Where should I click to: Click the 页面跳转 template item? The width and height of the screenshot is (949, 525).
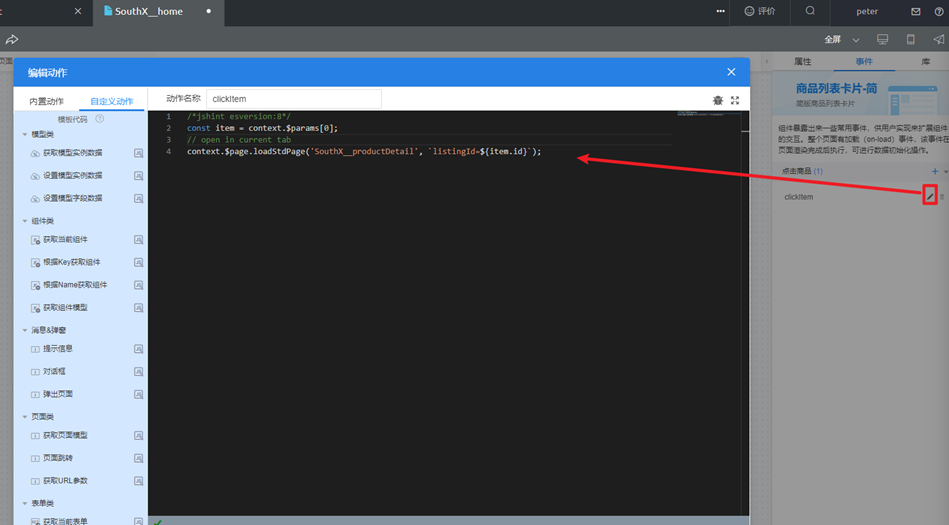point(58,458)
